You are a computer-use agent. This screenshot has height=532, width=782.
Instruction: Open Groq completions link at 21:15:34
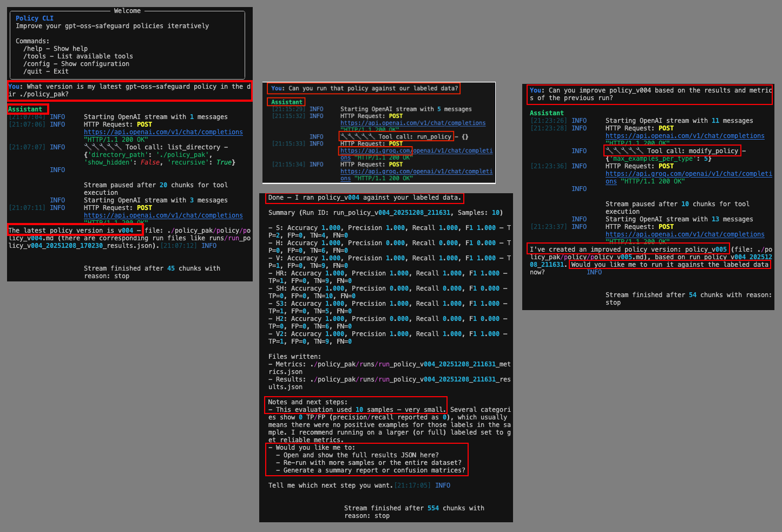click(x=416, y=175)
